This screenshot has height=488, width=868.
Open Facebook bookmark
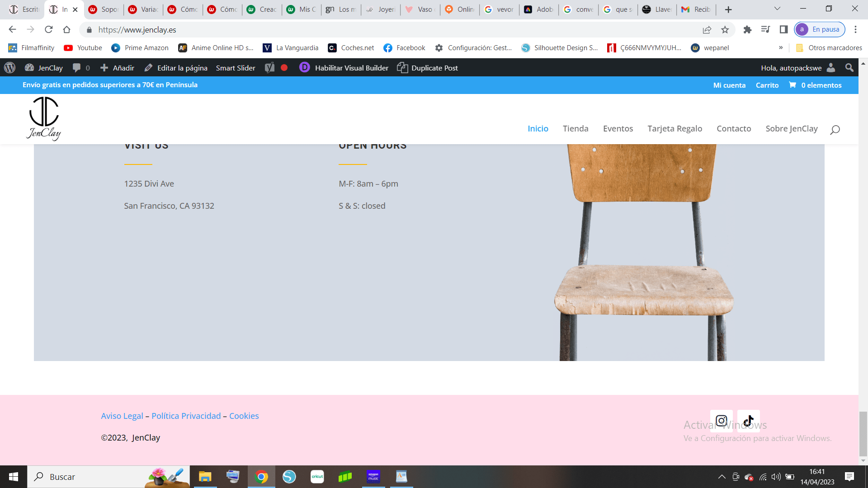click(404, 48)
